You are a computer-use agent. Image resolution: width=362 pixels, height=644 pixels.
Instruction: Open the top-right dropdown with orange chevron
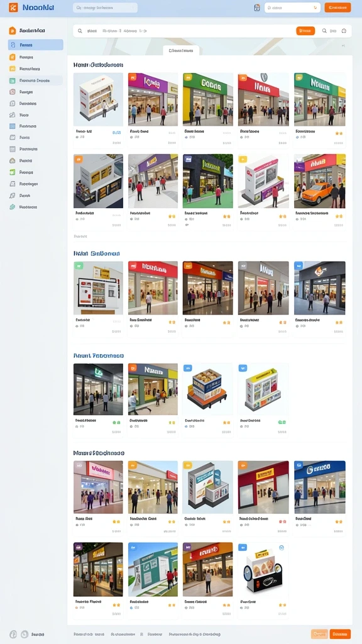[x=292, y=8]
